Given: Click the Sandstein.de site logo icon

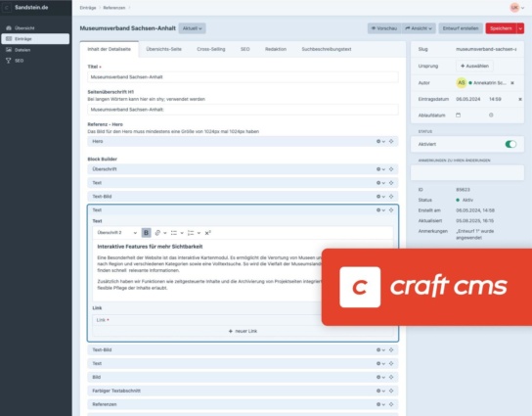Looking at the screenshot, I should (x=7, y=8).
